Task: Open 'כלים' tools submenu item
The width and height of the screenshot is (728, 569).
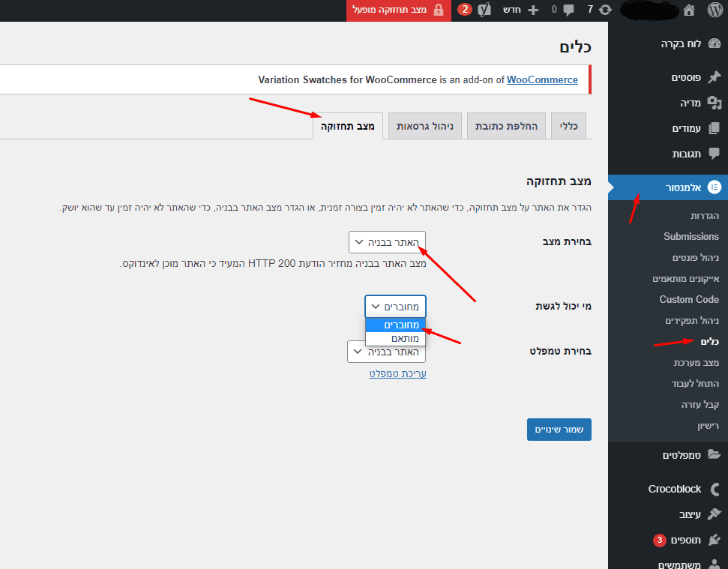Action: [709, 342]
